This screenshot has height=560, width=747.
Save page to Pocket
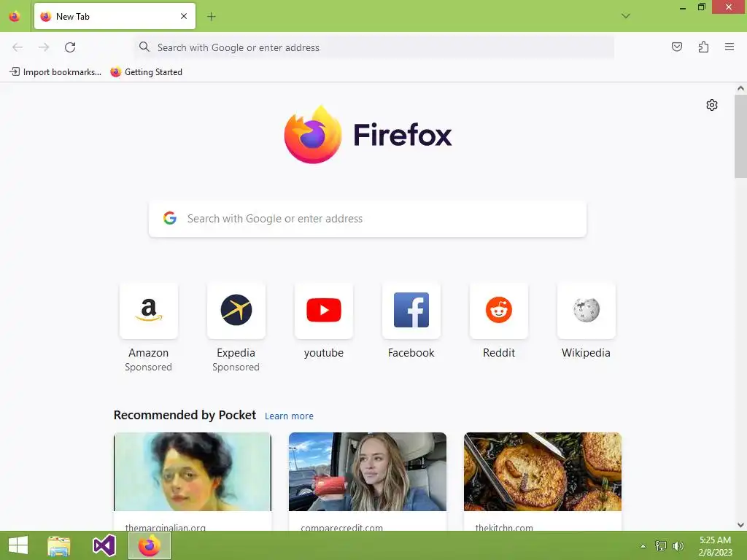(x=677, y=47)
